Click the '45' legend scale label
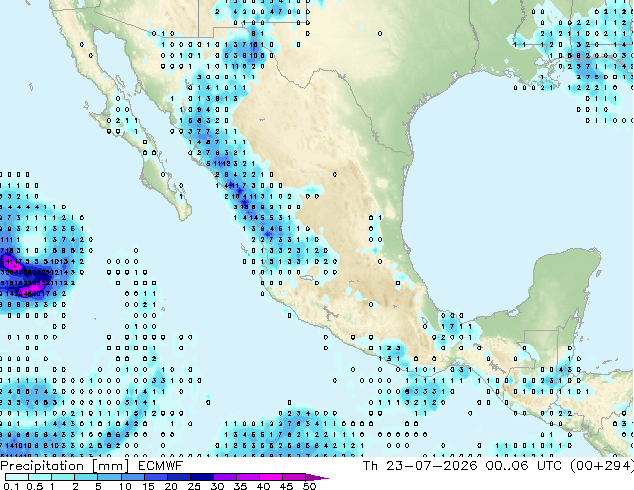 click(286, 486)
